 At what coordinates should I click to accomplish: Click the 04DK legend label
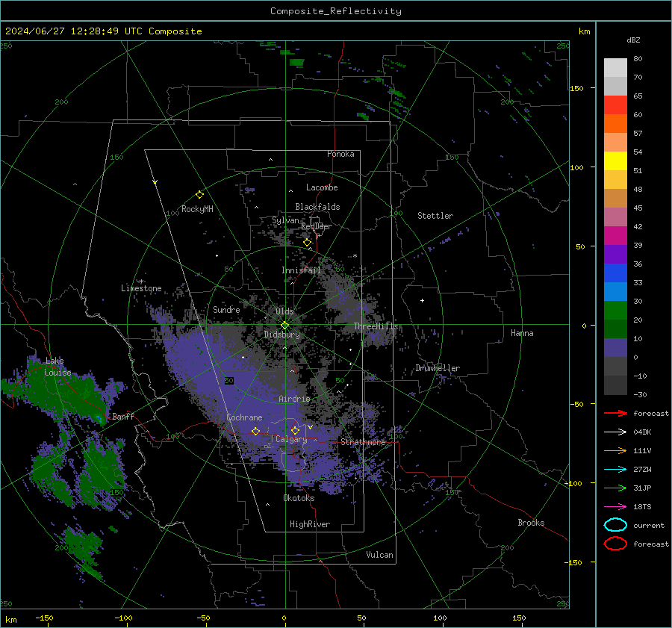coord(642,432)
